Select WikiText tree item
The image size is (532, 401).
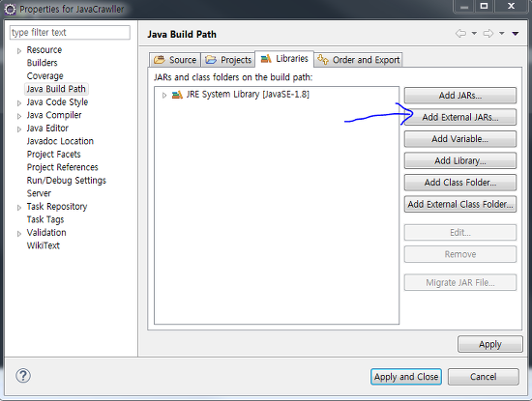point(44,245)
